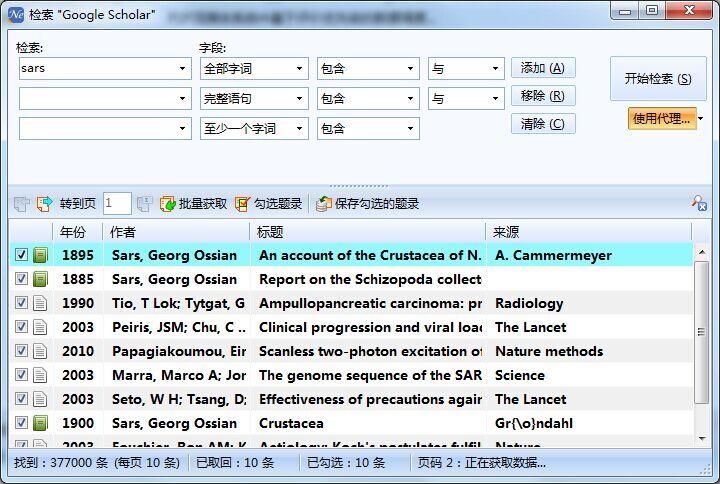Uncheck the 1885 Schizopoda report record
Image resolution: width=720 pixels, height=484 pixels.
(x=21, y=278)
